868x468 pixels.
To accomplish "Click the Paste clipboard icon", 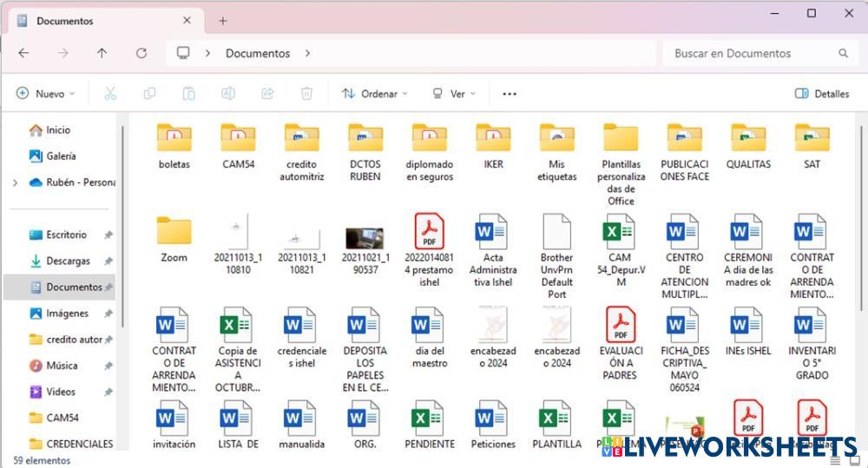I will click(x=188, y=94).
